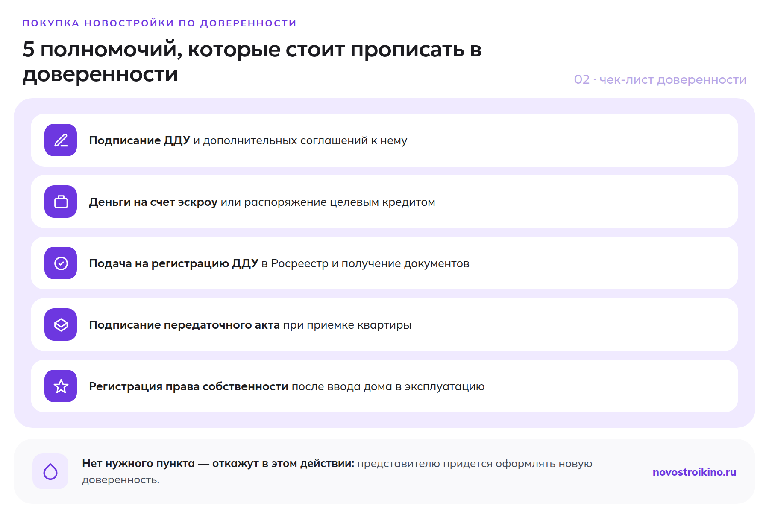Click the text "Деньги на счет эскроу"
Image resolution: width=769 pixels, height=532 pixels.
153,202
